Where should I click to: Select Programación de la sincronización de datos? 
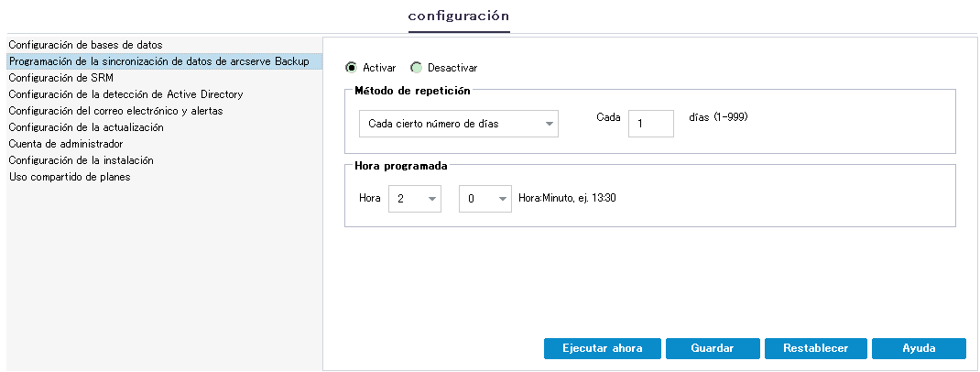(158, 61)
